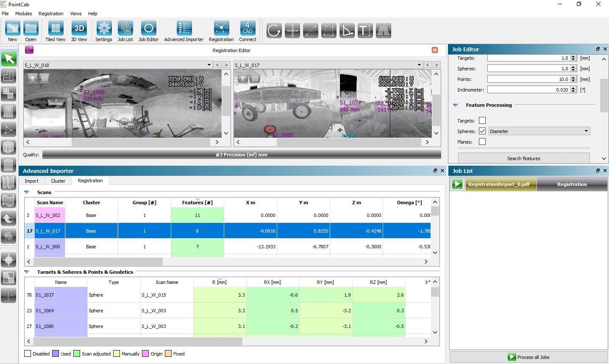The height and width of the screenshot is (364, 609).
Task: Select the 3D View tool in the toolbar
Action: point(79,30)
